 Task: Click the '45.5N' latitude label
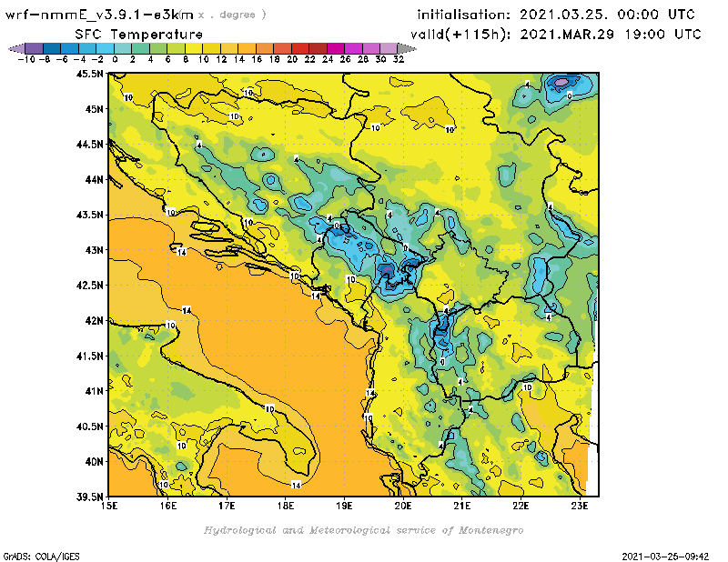tap(89, 74)
